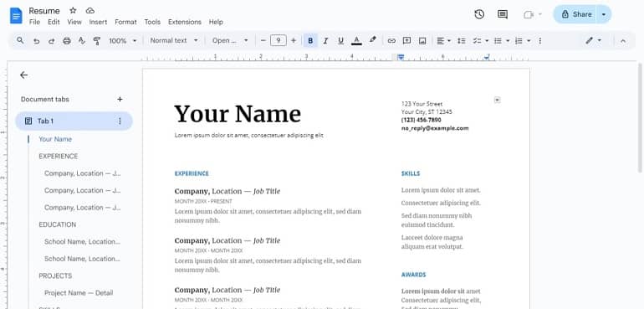Open the Help menu
Viewport: 644px width, 309px height.
[216, 23]
